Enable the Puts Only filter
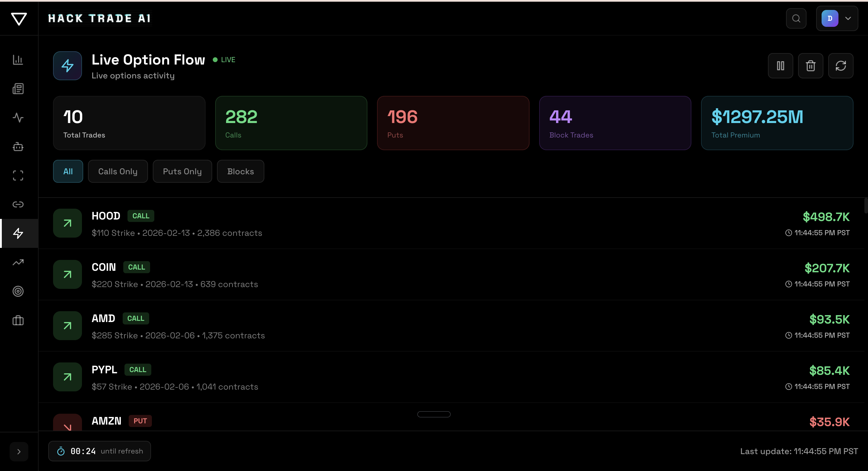This screenshot has width=868, height=471. click(x=182, y=171)
